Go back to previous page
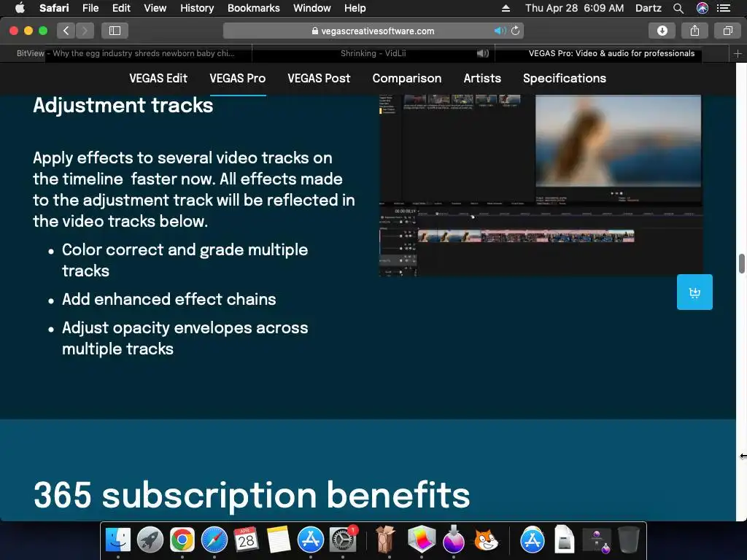Viewport: 747px width, 560px height. (66, 31)
